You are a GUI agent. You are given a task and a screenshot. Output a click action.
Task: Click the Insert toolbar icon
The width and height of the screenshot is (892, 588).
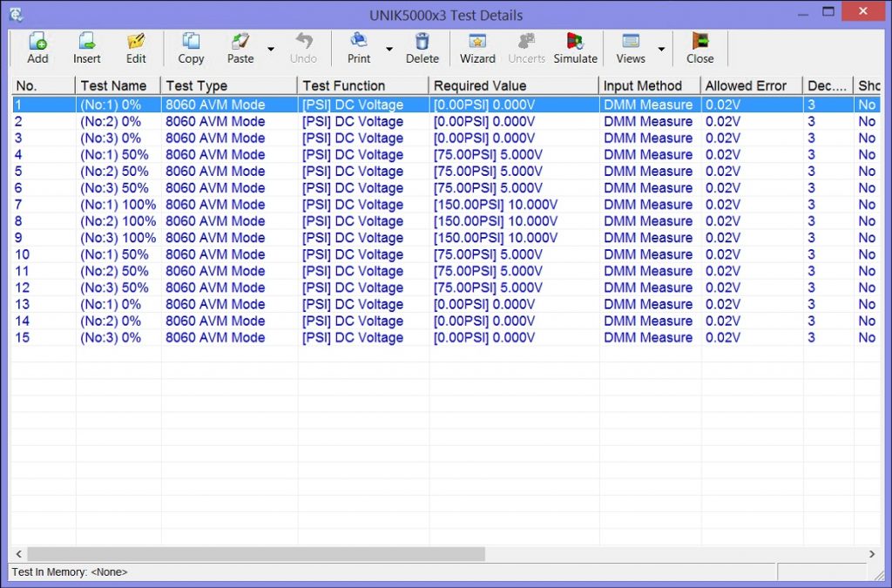coord(86,47)
